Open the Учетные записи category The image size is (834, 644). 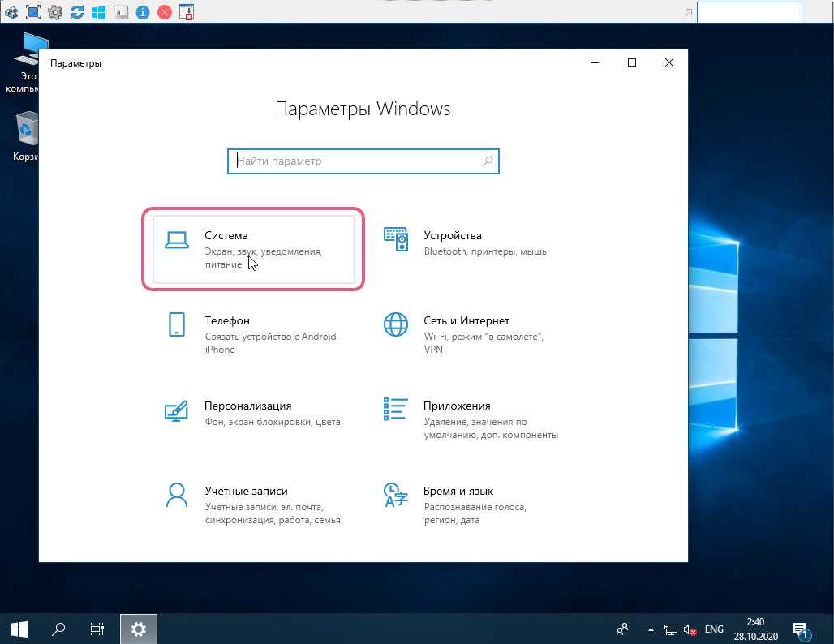253,504
